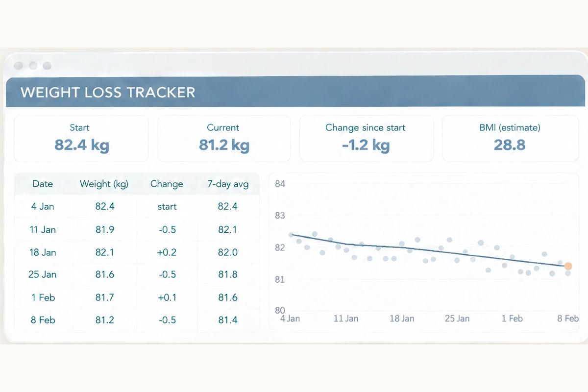Click the 4 Jan x-axis label

290,318
